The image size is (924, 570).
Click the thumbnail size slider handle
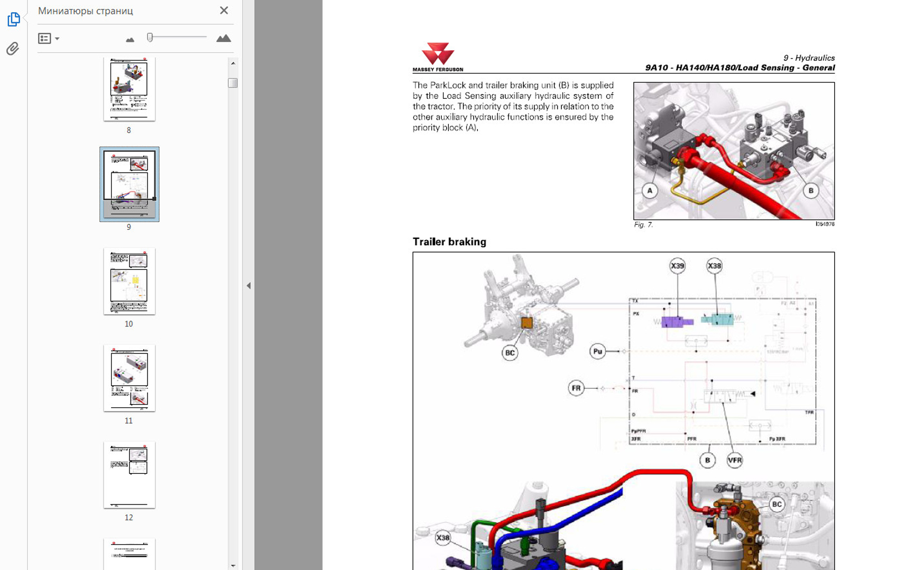coord(150,37)
